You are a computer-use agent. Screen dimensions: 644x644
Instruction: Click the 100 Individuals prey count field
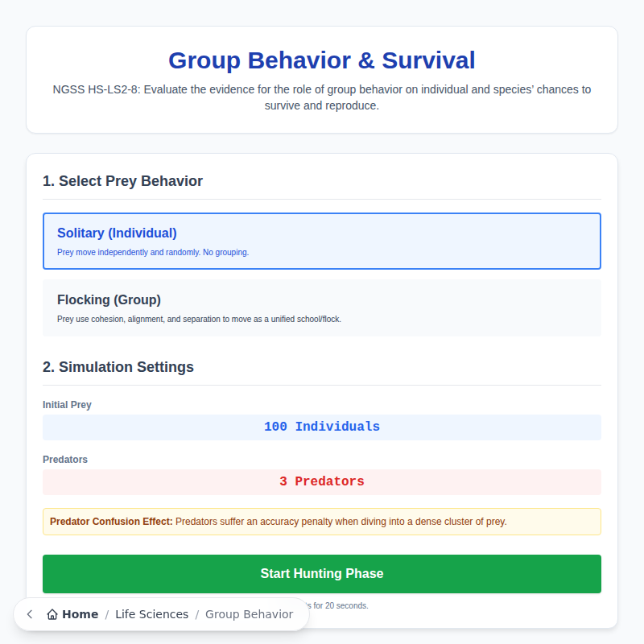pyautogui.click(x=321, y=427)
